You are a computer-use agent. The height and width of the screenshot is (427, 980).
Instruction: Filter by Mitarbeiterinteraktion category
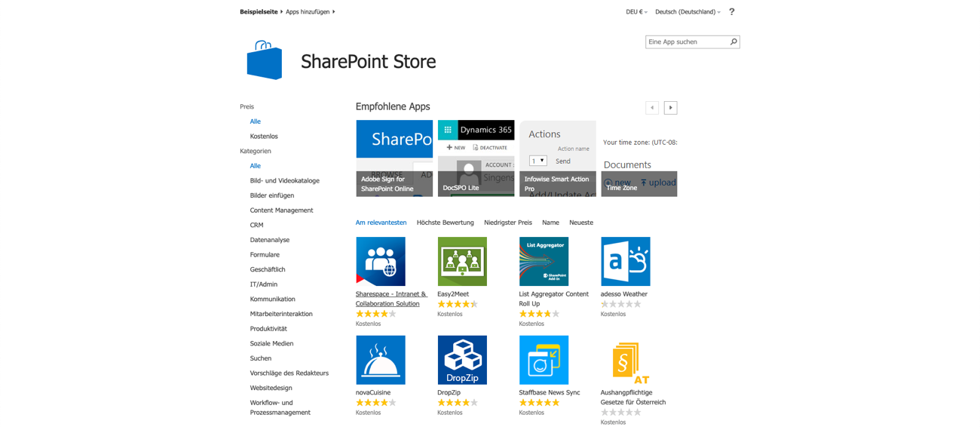(x=281, y=314)
